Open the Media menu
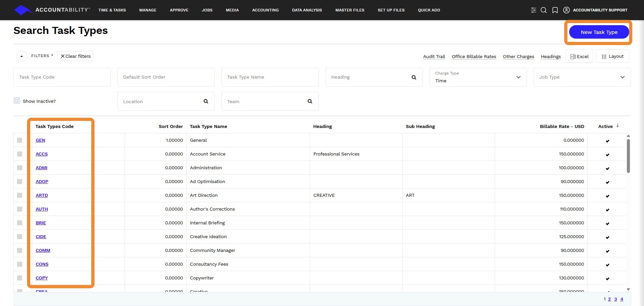 (232, 10)
